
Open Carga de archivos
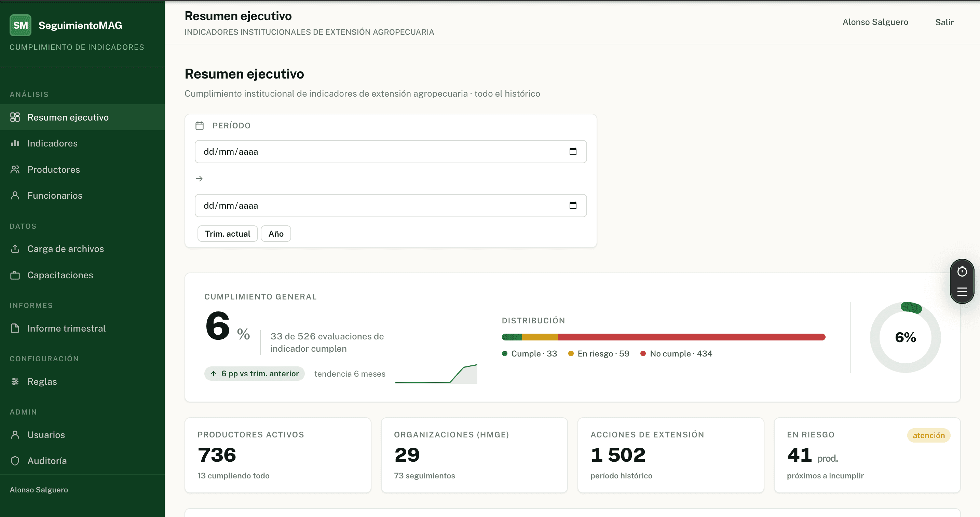point(82,249)
